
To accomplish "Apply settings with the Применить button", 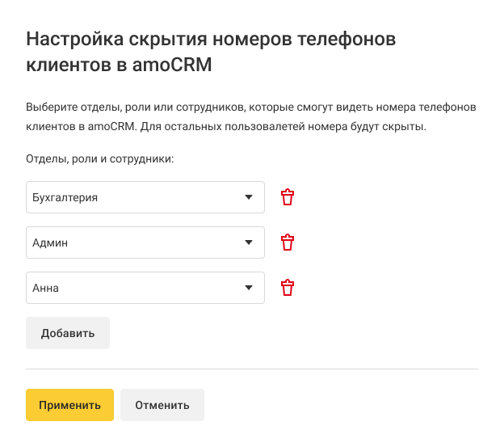I will tap(69, 405).
